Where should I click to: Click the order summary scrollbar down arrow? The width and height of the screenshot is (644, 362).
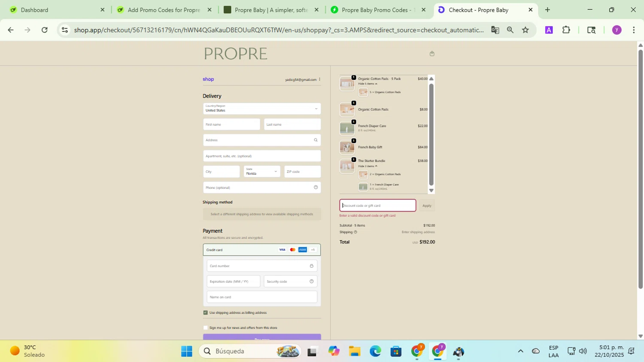tap(431, 191)
